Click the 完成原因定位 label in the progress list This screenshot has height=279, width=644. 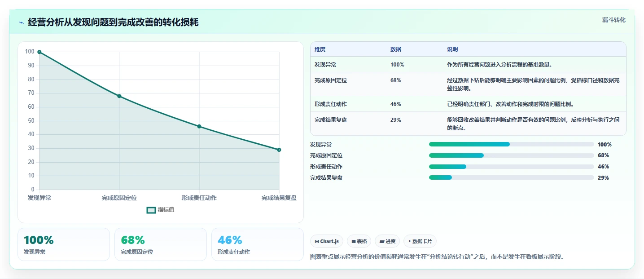click(327, 155)
